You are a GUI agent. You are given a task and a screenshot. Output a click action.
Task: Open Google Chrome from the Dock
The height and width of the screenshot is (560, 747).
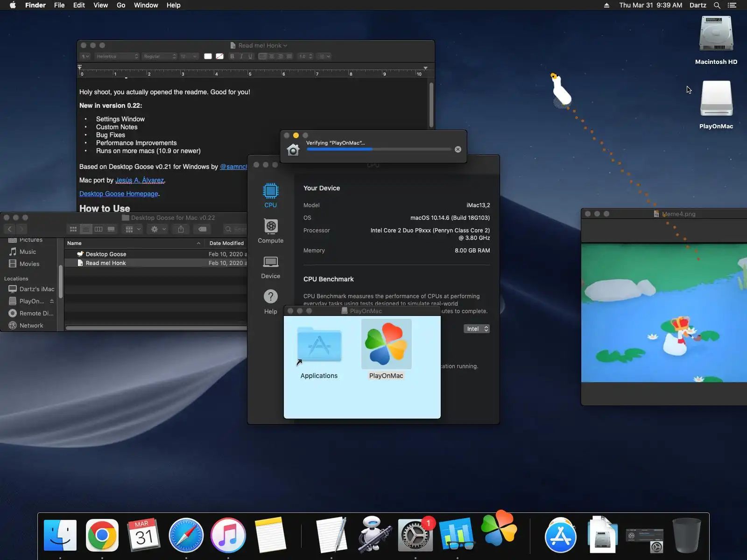point(102,535)
